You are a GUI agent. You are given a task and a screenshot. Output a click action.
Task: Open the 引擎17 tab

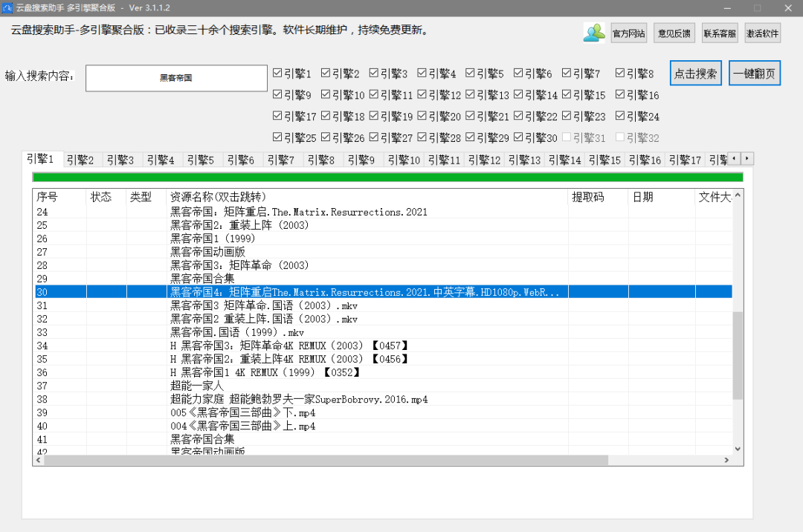coord(685,160)
